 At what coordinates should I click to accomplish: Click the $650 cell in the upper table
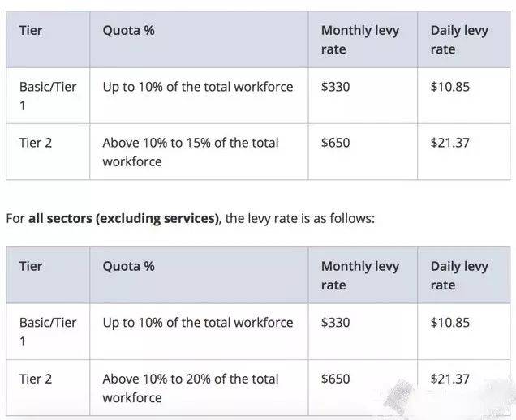tap(335, 143)
